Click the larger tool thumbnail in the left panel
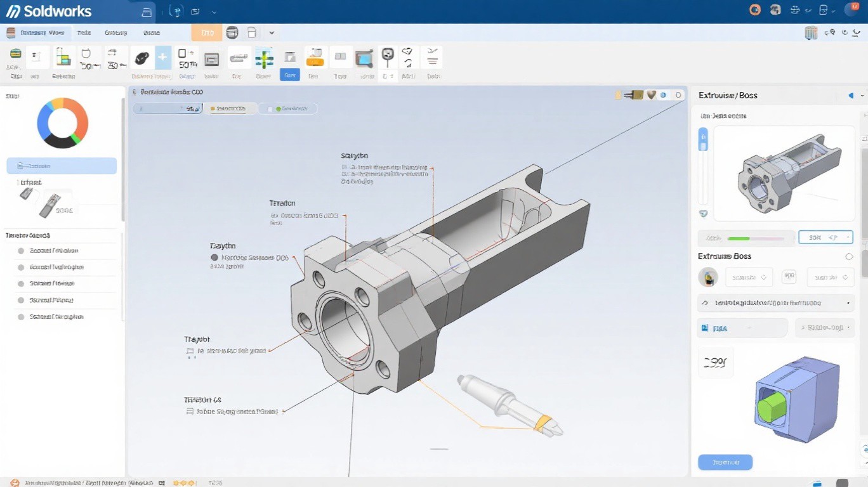868x487 pixels. tap(50, 205)
